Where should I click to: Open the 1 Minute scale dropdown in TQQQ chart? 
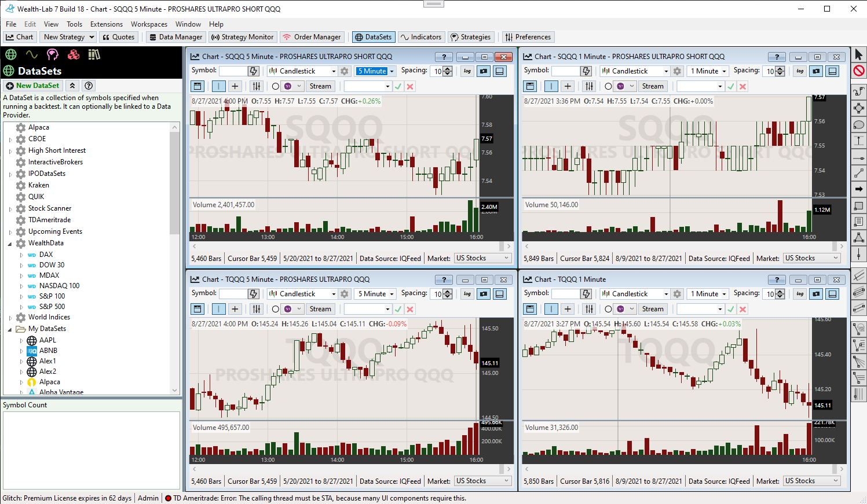point(724,294)
